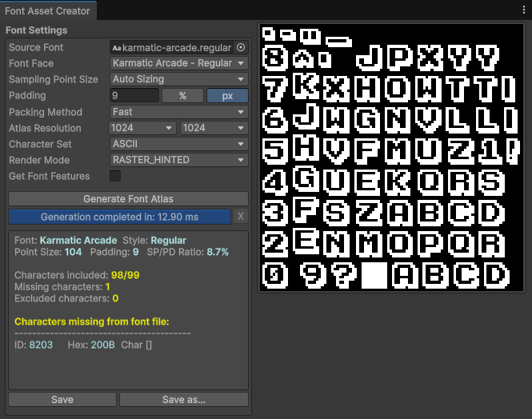Viewport: 532px width, 419px height.
Task: Click the font file icon in Source Font
Action: [x=117, y=48]
